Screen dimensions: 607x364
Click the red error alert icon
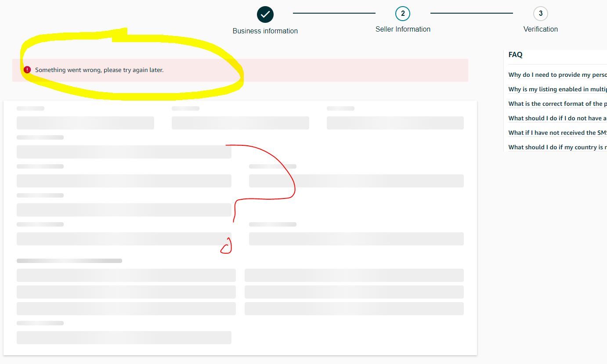tap(27, 70)
